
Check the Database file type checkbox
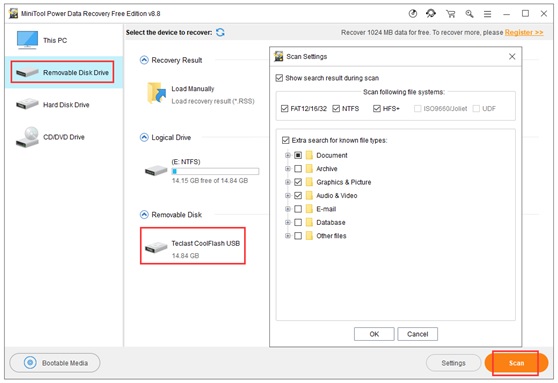(298, 222)
